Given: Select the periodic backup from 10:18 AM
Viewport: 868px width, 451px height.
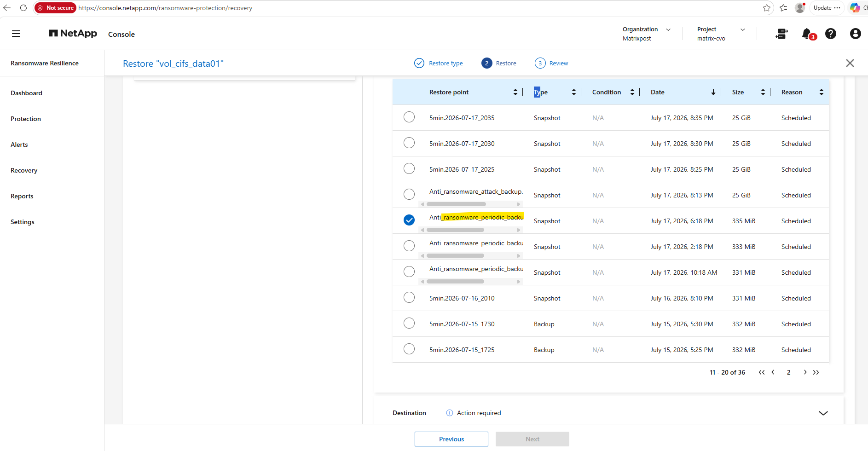Looking at the screenshot, I should coord(409,272).
